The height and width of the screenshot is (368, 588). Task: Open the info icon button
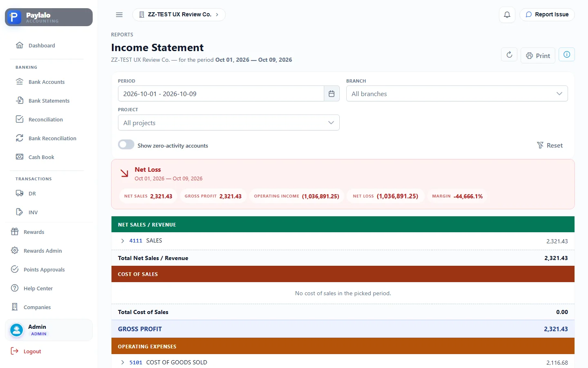pyautogui.click(x=567, y=54)
